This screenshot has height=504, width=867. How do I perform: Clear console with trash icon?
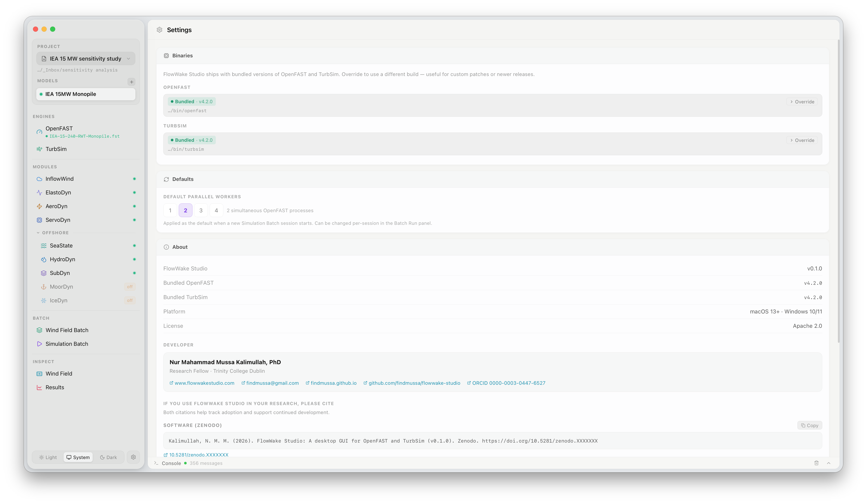[816, 463]
